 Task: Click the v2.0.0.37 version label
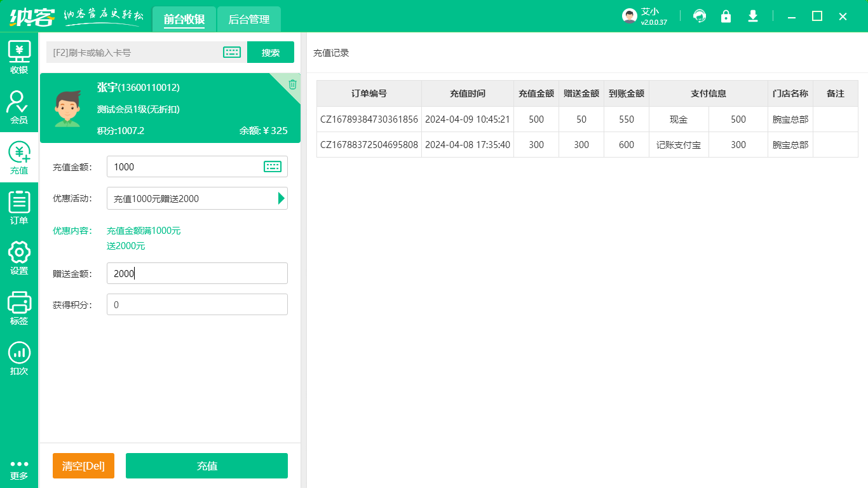(x=654, y=22)
